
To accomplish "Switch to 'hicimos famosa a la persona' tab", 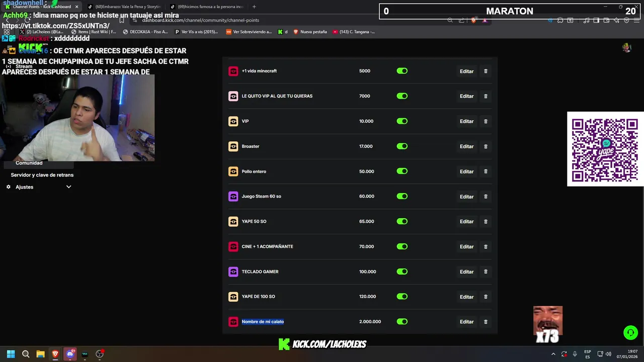I will 207,7.
